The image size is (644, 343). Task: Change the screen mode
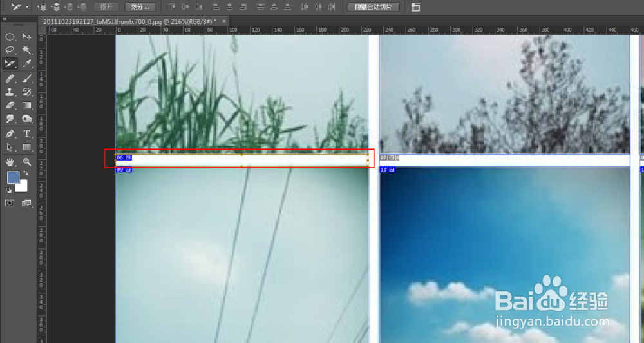(26, 202)
